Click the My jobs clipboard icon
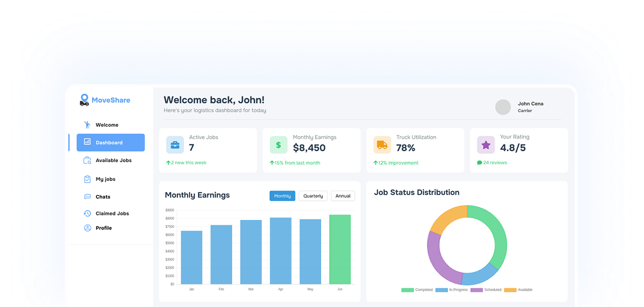644x307 pixels. click(x=87, y=179)
